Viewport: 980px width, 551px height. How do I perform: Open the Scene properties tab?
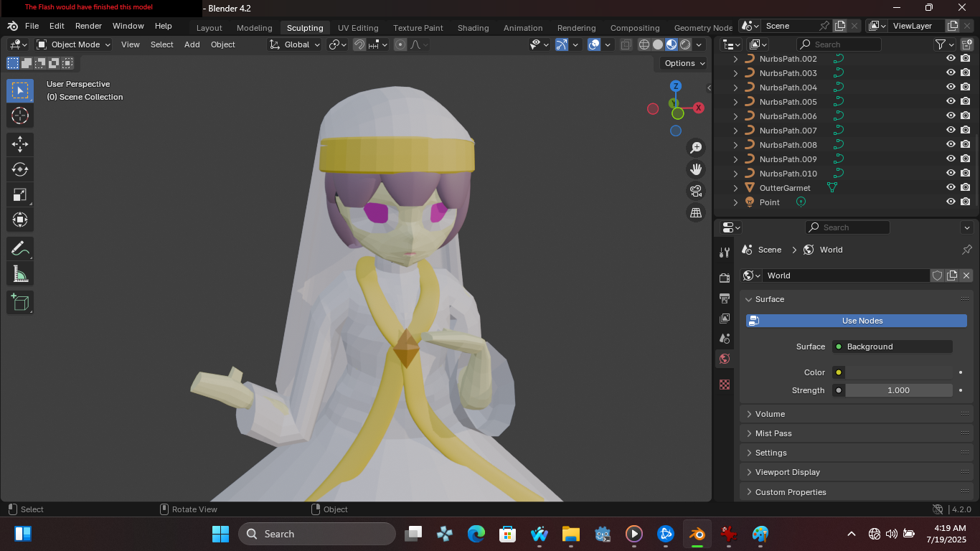click(725, 338)
